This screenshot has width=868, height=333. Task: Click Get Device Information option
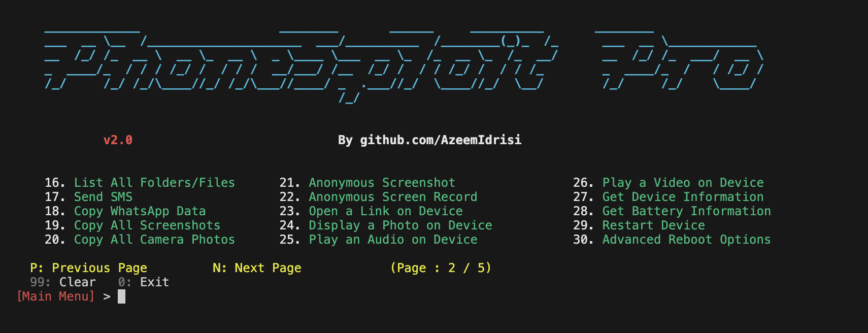(669, 197)
